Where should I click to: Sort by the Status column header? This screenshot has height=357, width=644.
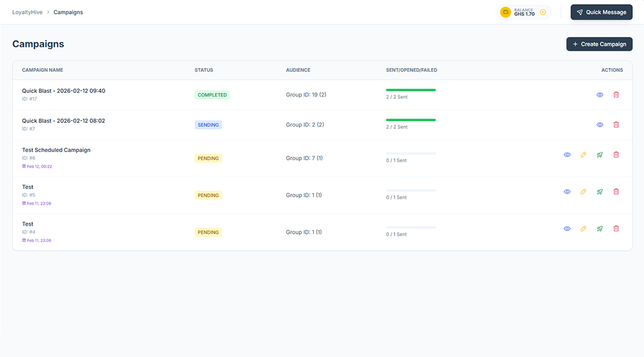coord(204,70)
